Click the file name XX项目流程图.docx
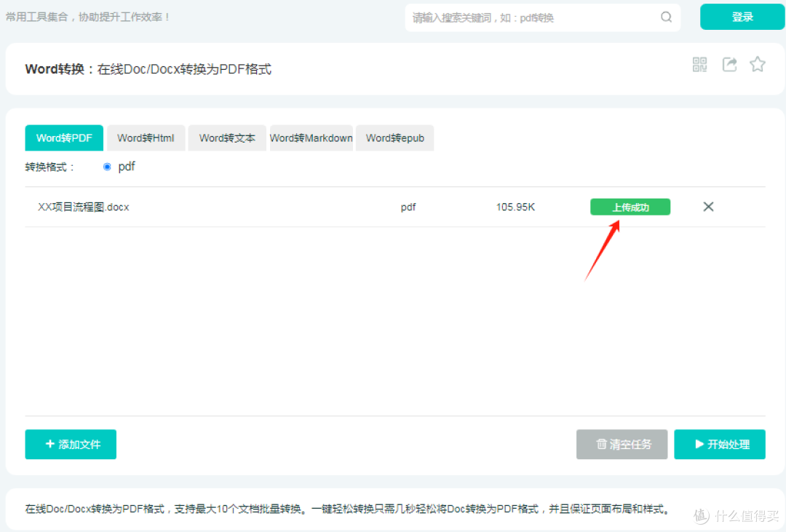 tap(84, 207)
